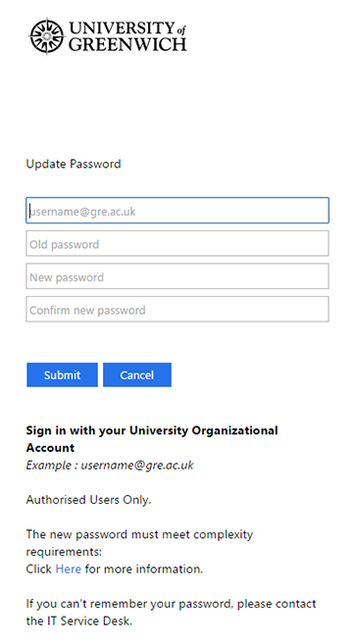The width and height of the screenshot is (355, 644).
Task: Click the password complexity requirements sentence
Action: click(x=139, y=543)
